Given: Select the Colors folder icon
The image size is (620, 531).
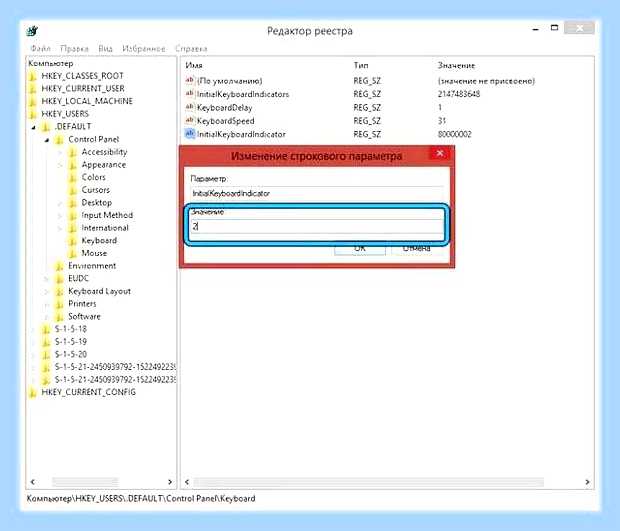Looking at the screenshot, I should click(x=73, y=177).
